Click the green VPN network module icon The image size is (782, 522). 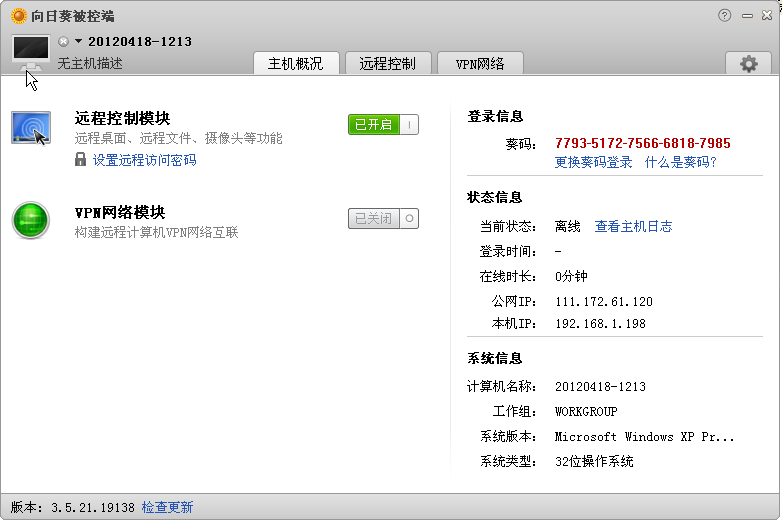coord(31,220)
